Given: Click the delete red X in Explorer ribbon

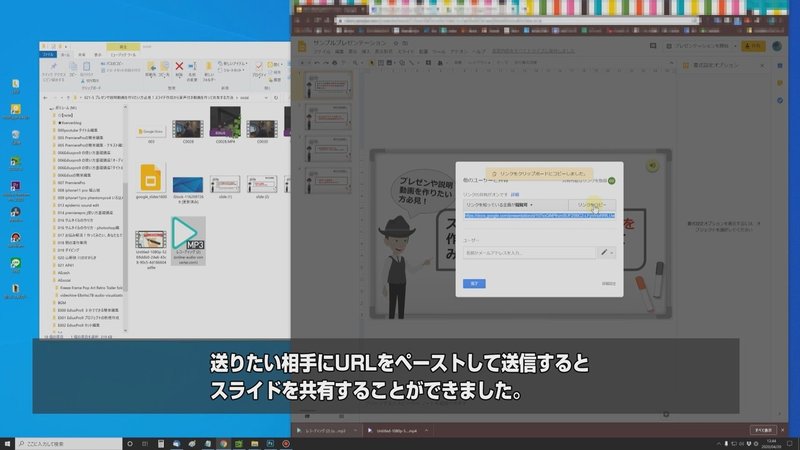Looking at the screenshot, I should click(179, 66).
